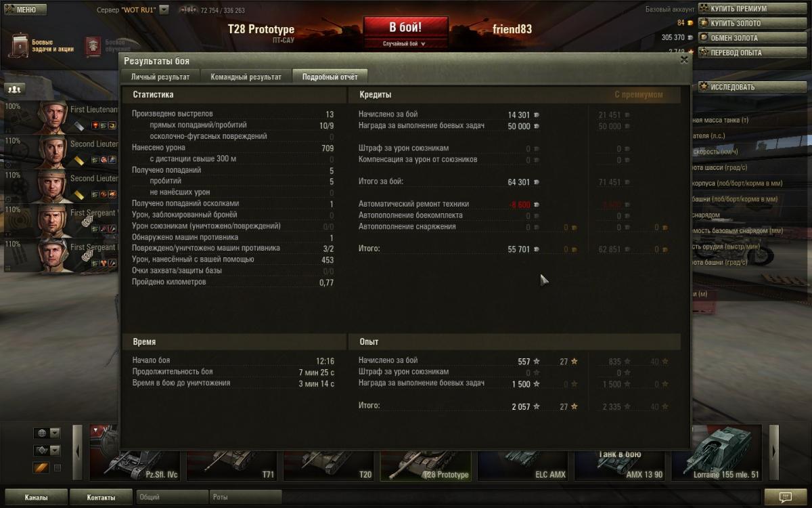812x508 pixels.
Task: Open dropdown below globe tank-type filter
Action: [55, 450]
